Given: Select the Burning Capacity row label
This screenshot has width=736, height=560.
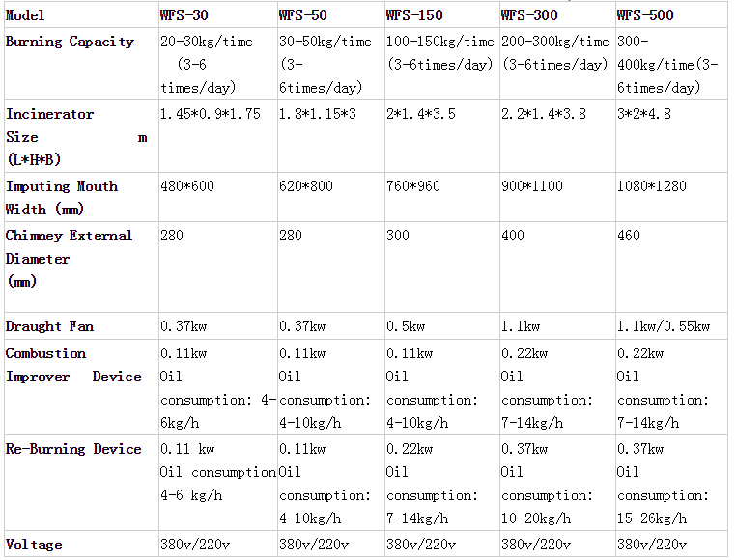Looking at the screenshot, I should click(x=71, y=42).
